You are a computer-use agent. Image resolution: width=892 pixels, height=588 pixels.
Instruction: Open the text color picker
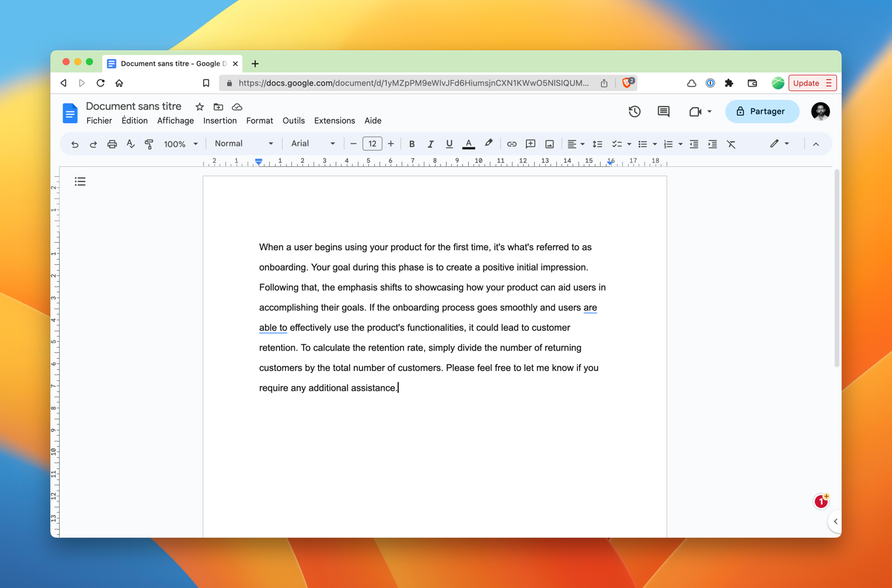(468, 144)
